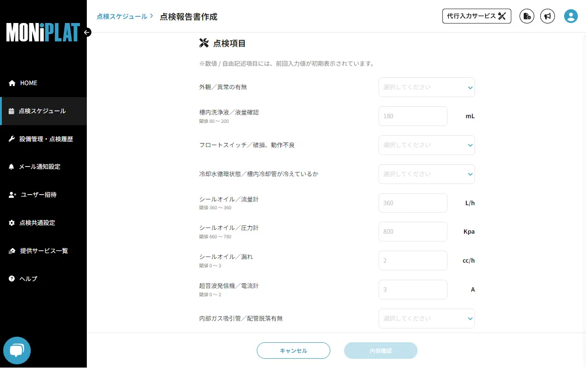Open the user account avatar menu
The height and width of the screenshot is (368, 588).
(x=571, y=16)
